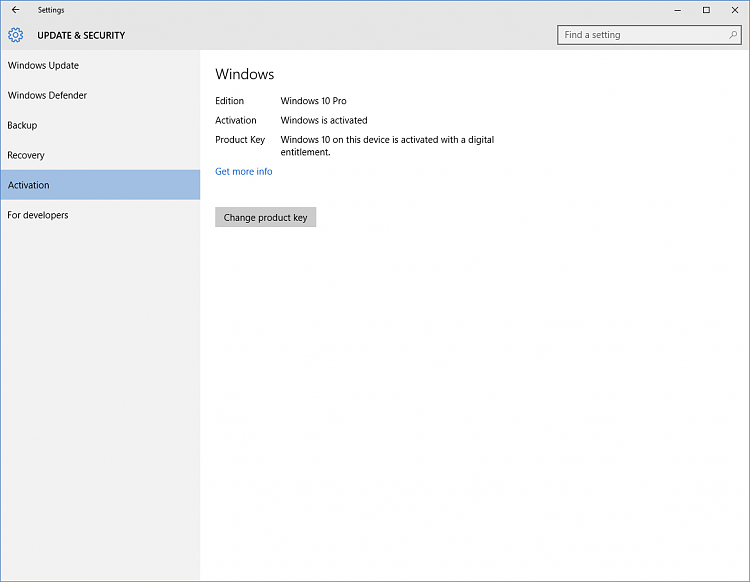Close the Settings window
Screen dimensions: 750x582
(735, 10)
